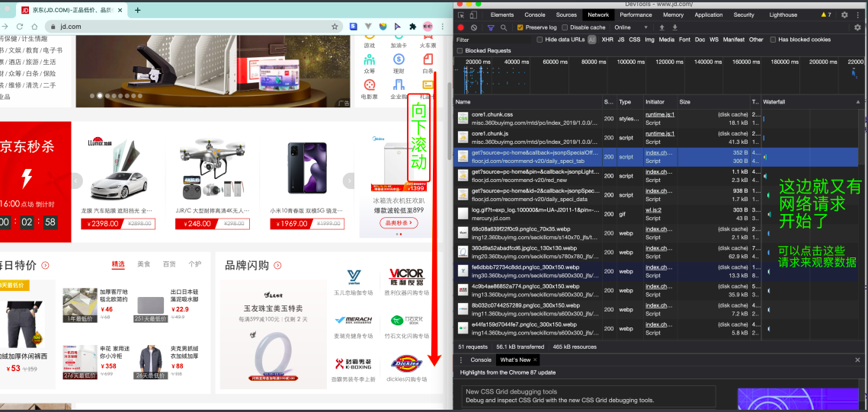Viewport: 868px width, 412px height.
Task: Open the Performance tab
Action: [x=636, y=15]
